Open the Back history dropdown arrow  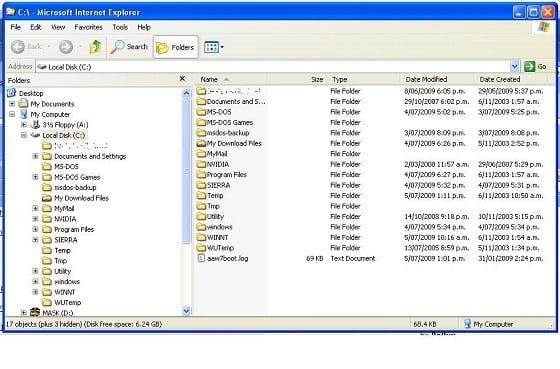(49, 47)
